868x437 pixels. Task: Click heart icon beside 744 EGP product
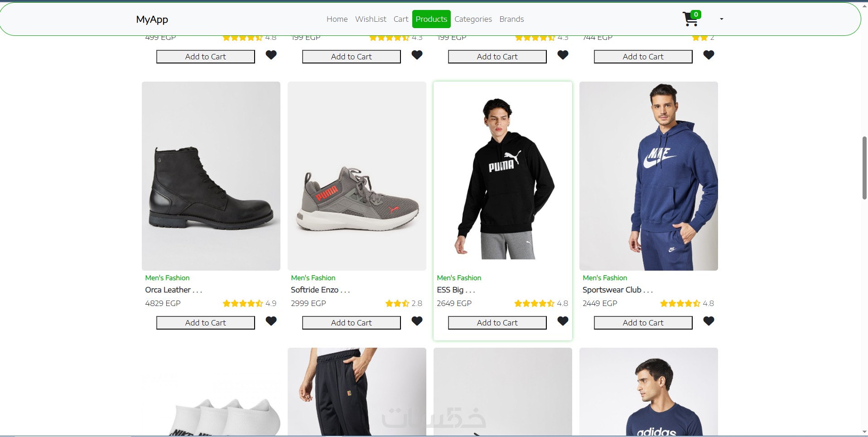coord(709,55)
